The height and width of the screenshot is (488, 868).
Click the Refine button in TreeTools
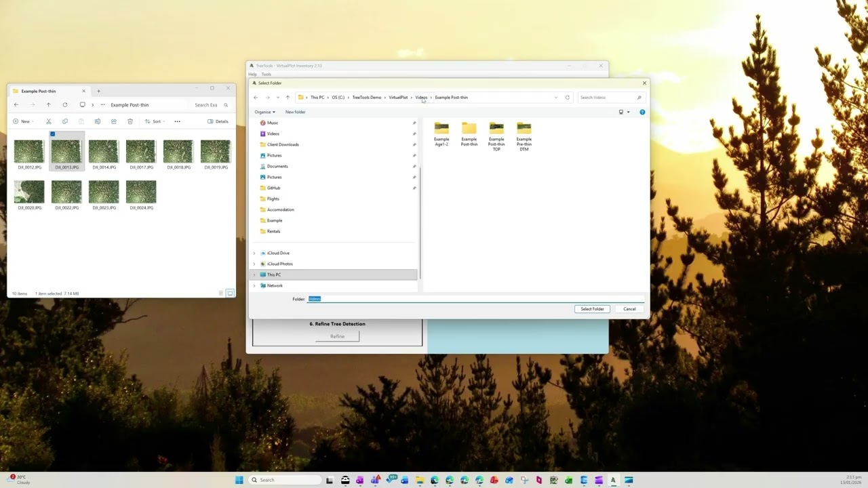click(337, 336)
